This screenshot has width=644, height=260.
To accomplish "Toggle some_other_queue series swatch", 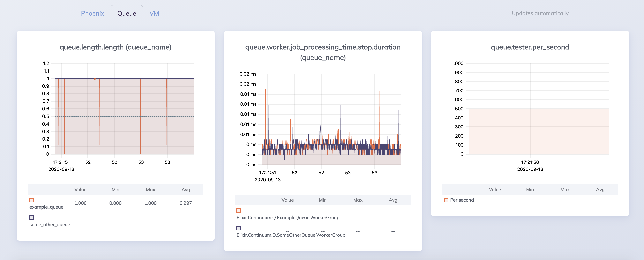I will 32,218.
